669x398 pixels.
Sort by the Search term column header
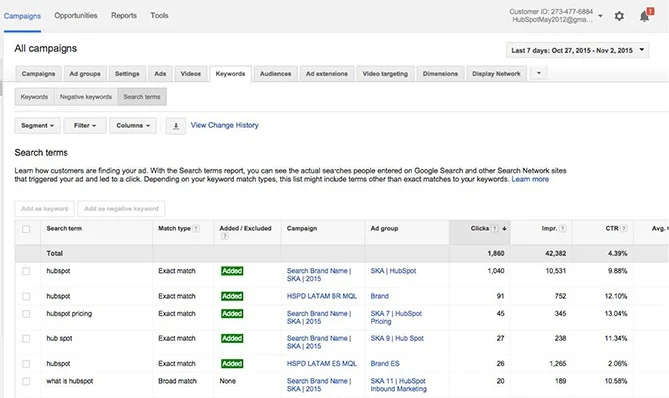pyautogui.click(x=64, y=228)
